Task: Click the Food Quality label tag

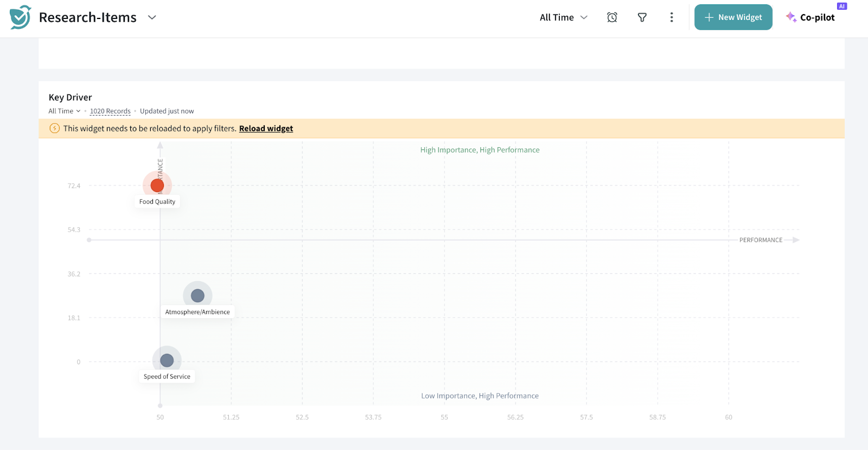Action: click(157, 201)
